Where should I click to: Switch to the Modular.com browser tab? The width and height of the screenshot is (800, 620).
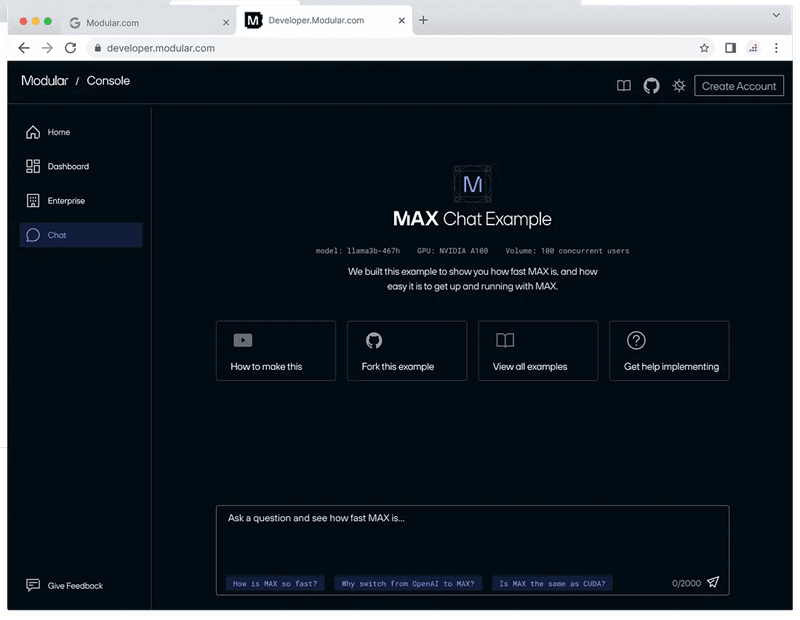point(148,22)
